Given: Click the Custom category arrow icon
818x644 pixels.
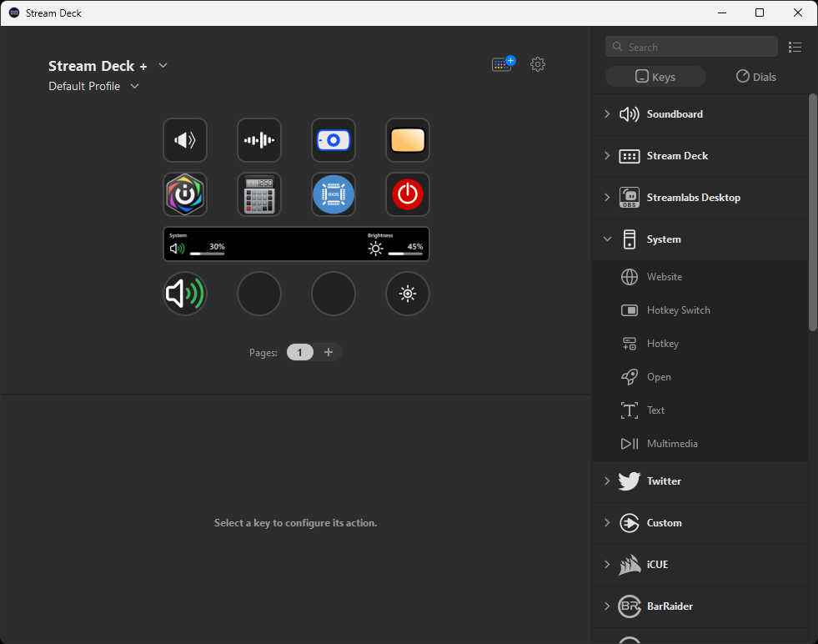Looking at the screenshot, I should 630,522.
